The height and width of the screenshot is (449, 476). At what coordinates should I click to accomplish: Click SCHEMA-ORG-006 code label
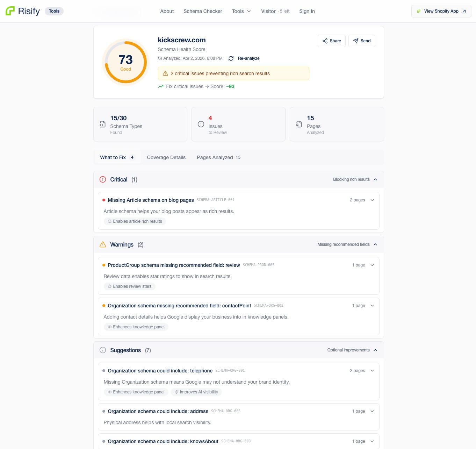click(226, 411)
